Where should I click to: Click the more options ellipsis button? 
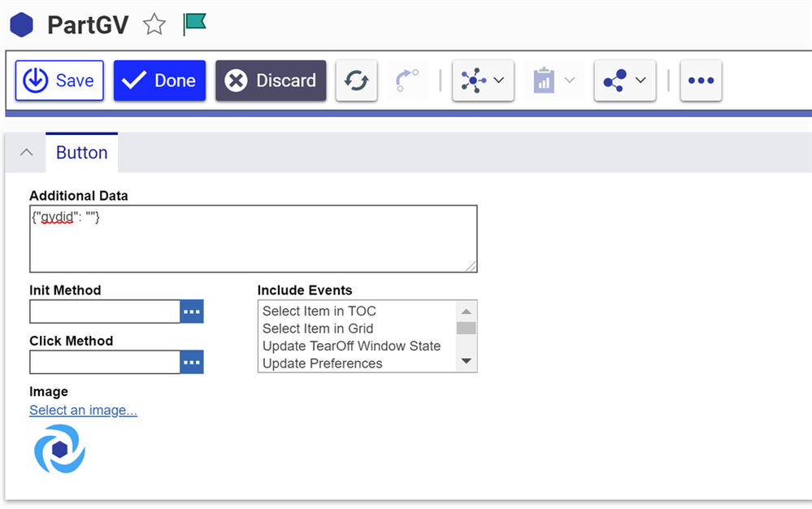coord(701,80)
